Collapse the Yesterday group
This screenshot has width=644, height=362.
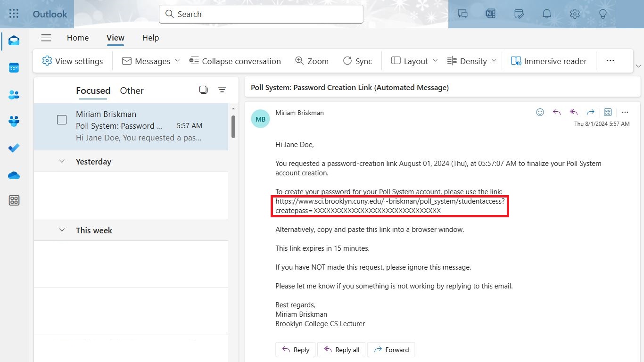tap(62, 161)
